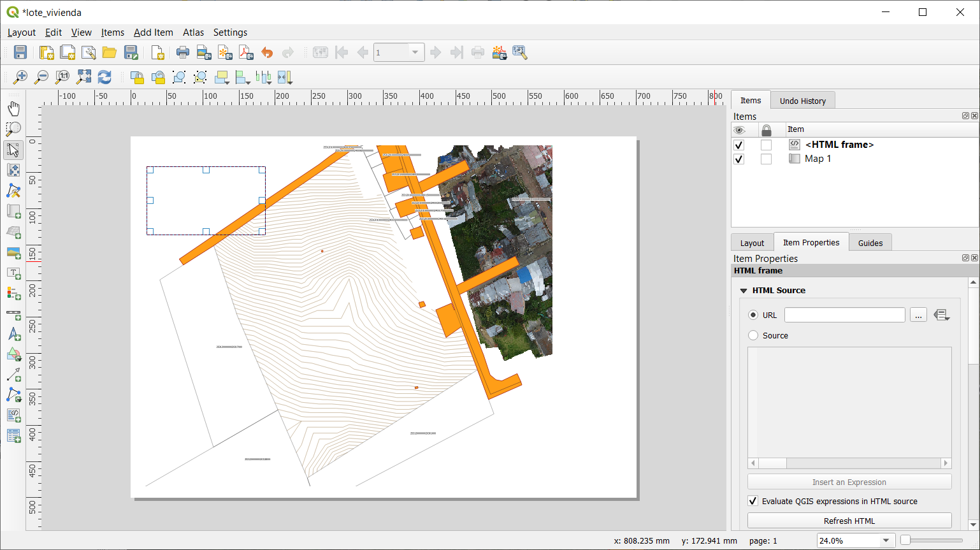Uncheck Evaluate QGIS expressions in HTML source
The height and width of the screenshot is (550, 980).
click(753, 501)
